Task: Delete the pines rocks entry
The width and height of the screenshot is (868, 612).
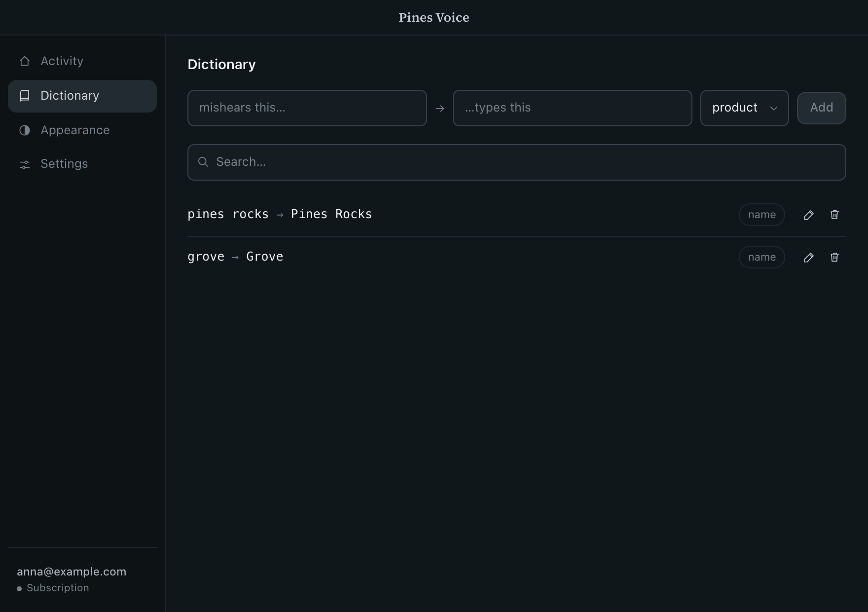Action: click(x=834, y=215)
